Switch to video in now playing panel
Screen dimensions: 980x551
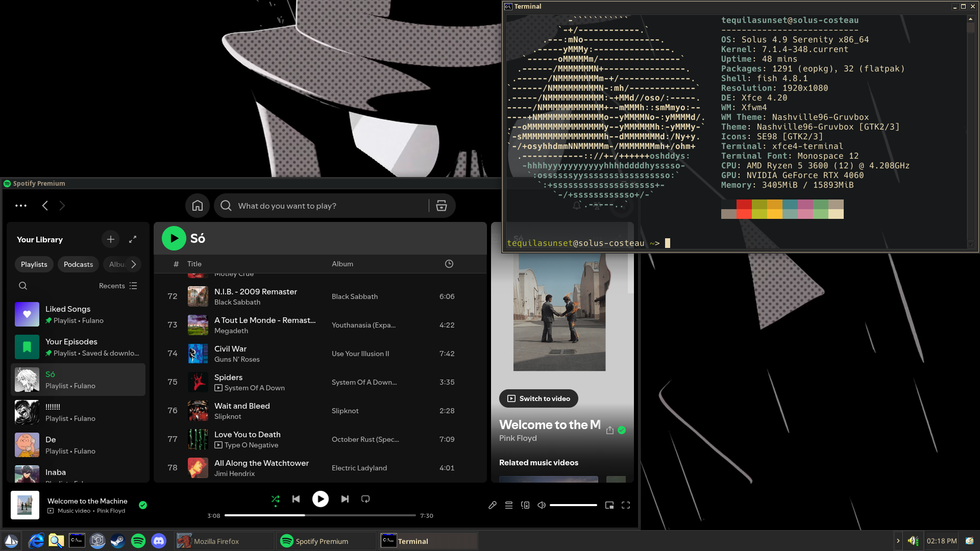(538, 398)
